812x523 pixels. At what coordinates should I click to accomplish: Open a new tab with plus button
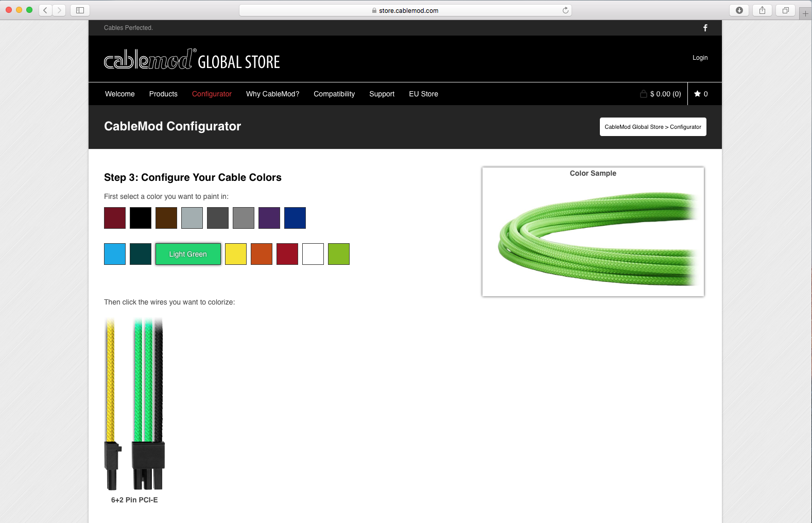[805, 13]
